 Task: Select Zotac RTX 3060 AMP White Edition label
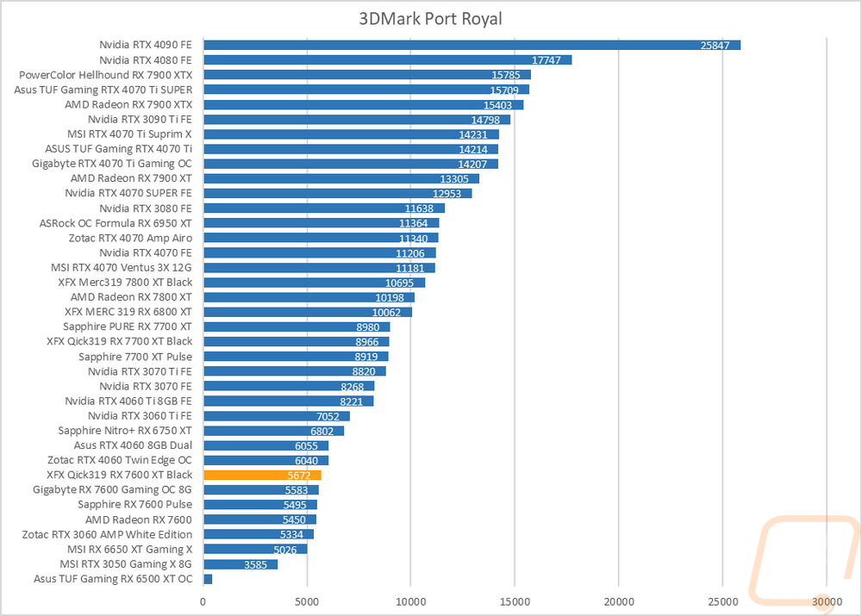pos(107,535)
